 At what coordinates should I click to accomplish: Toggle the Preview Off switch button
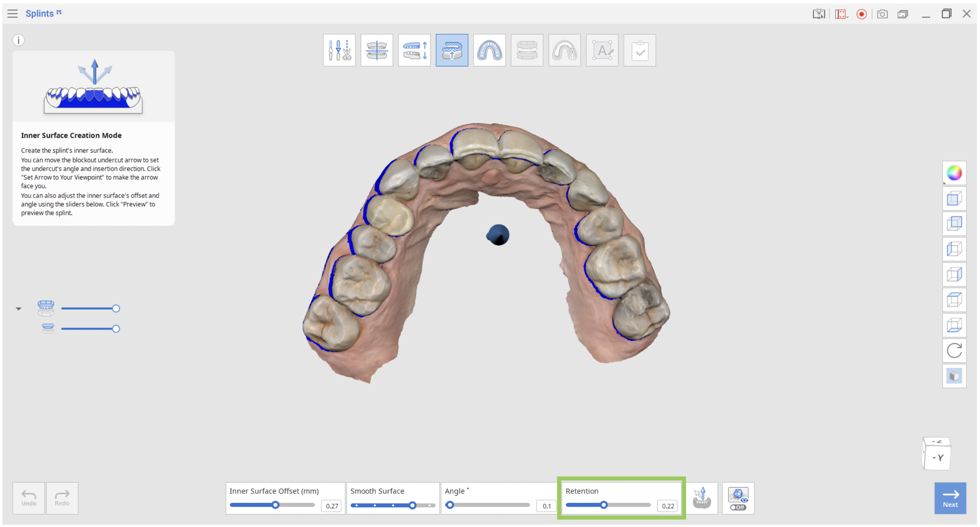point(738,498)
